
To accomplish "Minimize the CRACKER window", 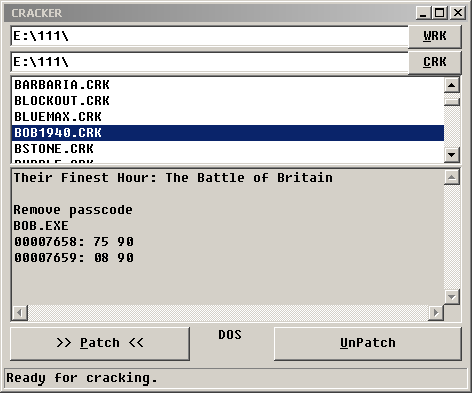I will 423,13.
